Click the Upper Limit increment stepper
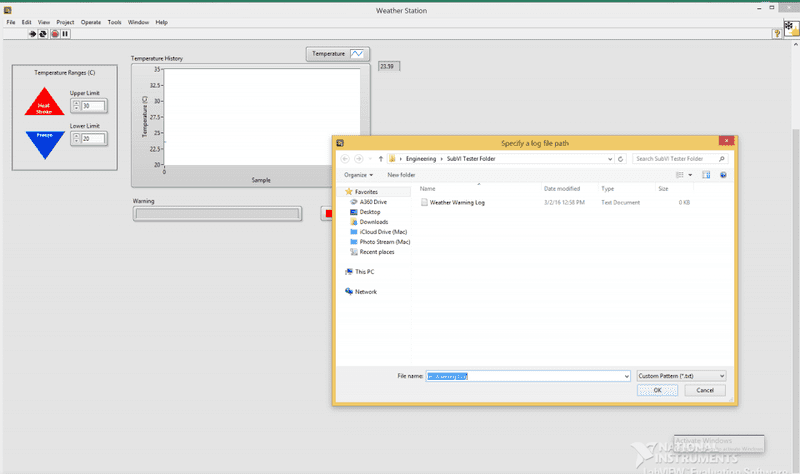Screen dimensions: 800x474 [75, 103]
